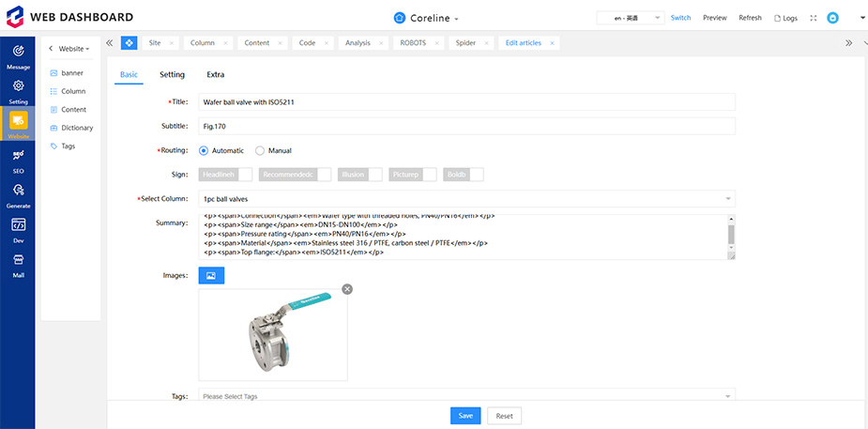868x429 pixels.
Task: Click the image upload icon button
Action: (211, 275)
